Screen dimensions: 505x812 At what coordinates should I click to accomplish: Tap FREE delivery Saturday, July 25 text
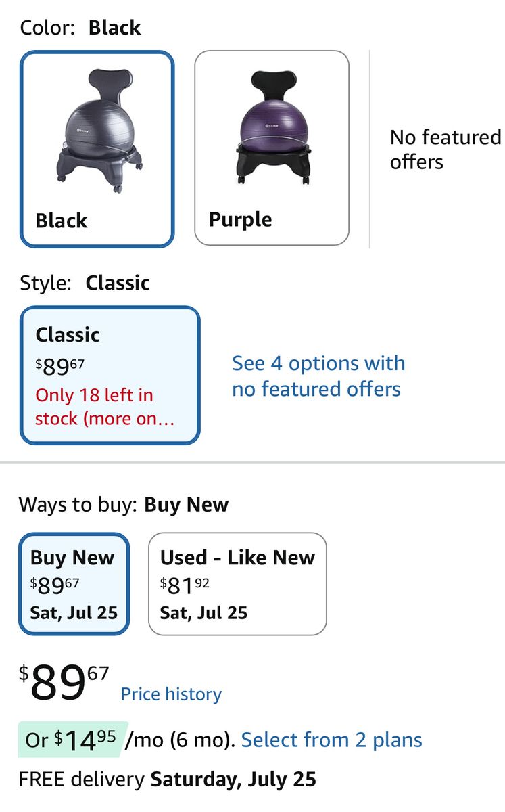tap(168, 779)
